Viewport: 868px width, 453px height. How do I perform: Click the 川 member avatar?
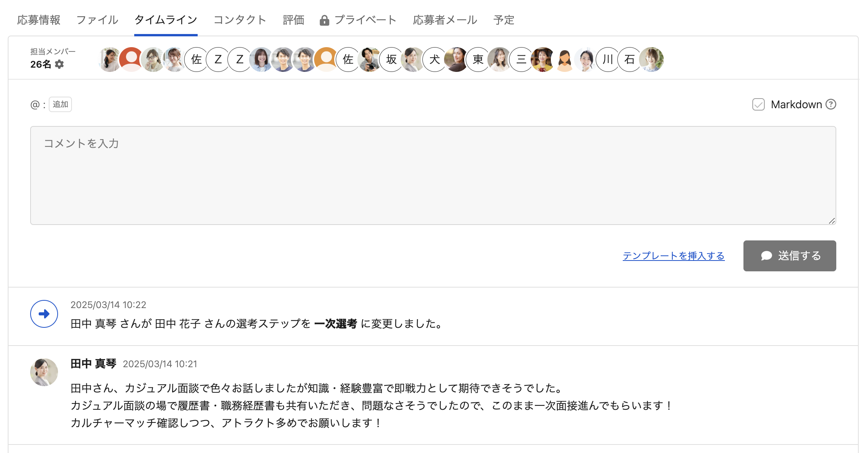point(608,60)
